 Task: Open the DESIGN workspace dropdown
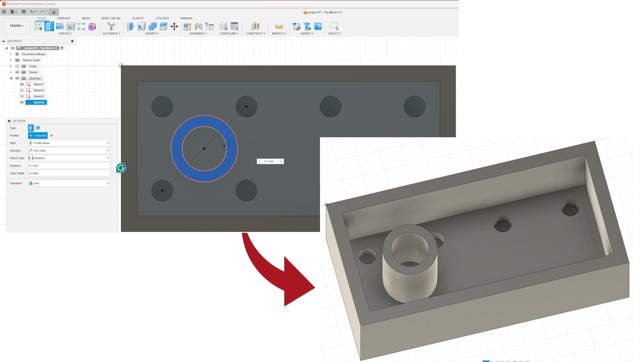click(x=17, y=26)
